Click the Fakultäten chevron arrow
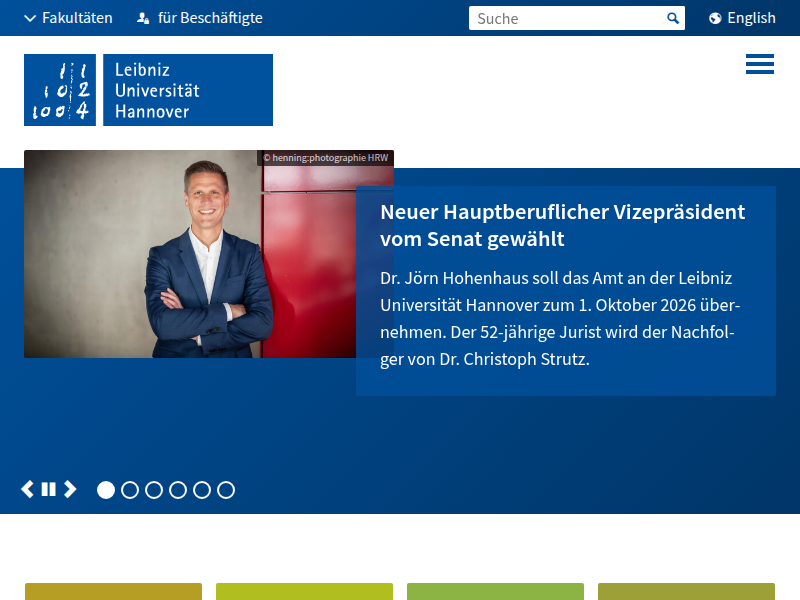800x600 pixels. (30, 18)
